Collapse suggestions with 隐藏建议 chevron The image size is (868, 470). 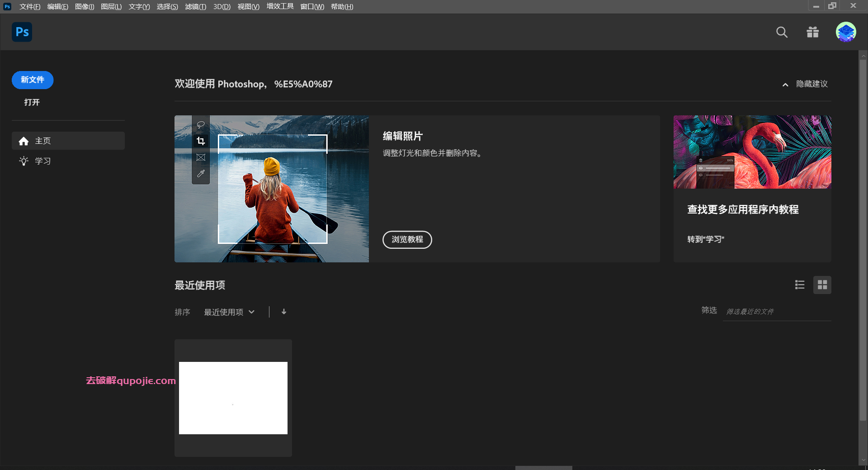pyautogui.click(x=785, y=85)
